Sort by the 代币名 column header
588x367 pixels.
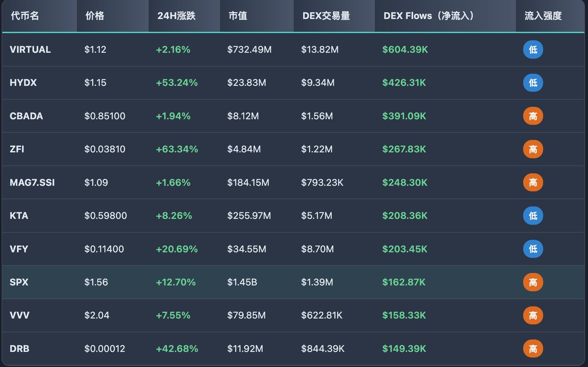25,16
